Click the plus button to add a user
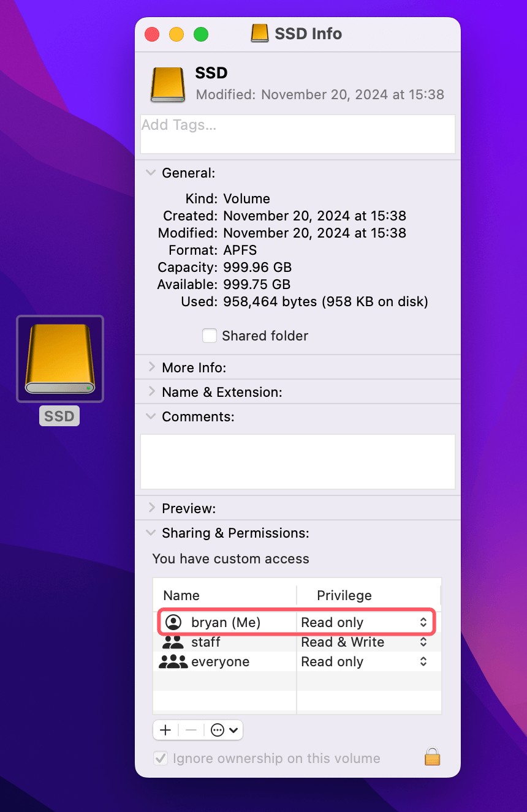Viewport: 527px width, 812px height. (165, 729)
